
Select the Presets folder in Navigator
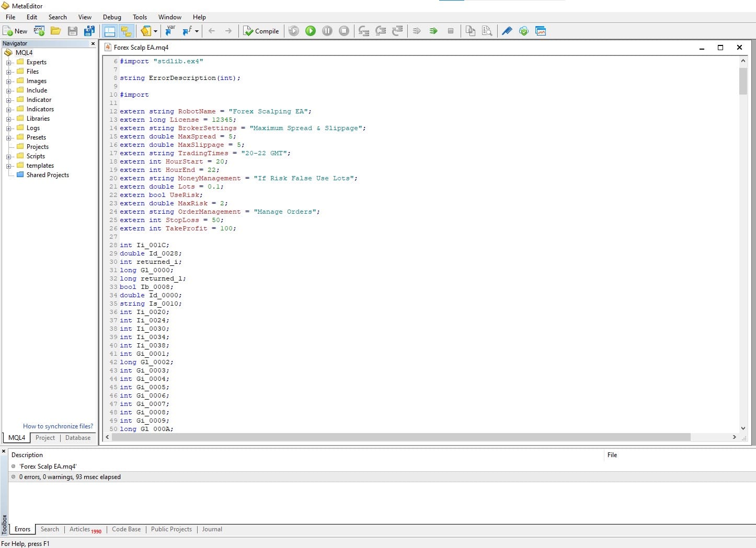point(36,137)
